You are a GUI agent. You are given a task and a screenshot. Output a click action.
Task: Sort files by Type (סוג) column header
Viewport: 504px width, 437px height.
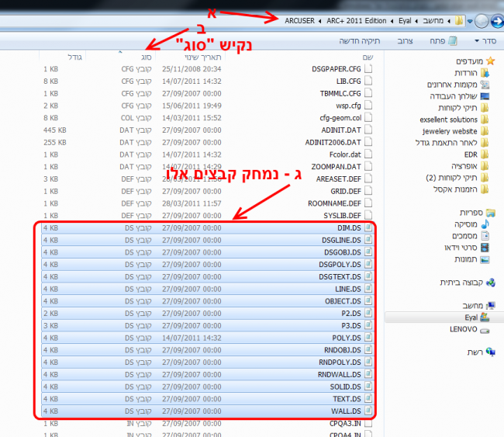point(145,57)
